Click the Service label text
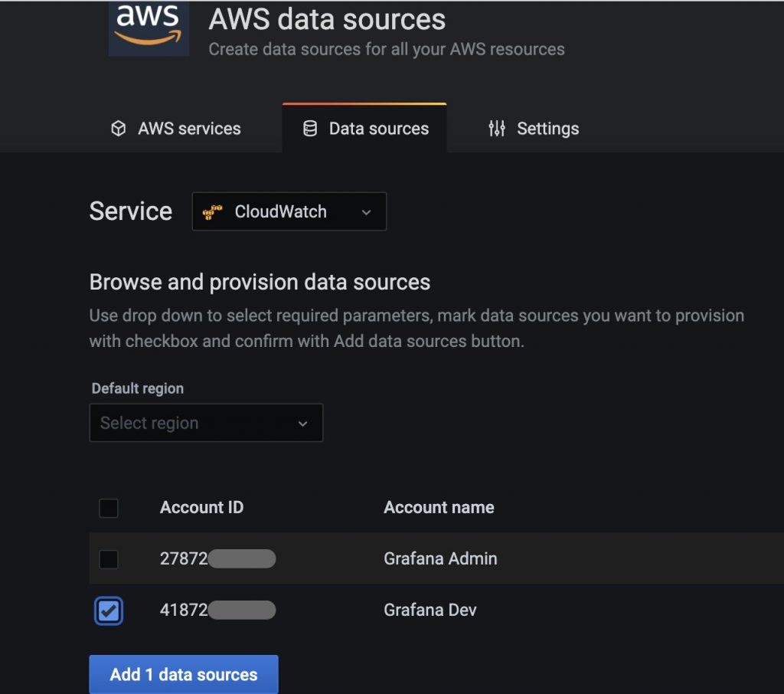784x694 pixels. pyautogui.click(x=130, y=211)
